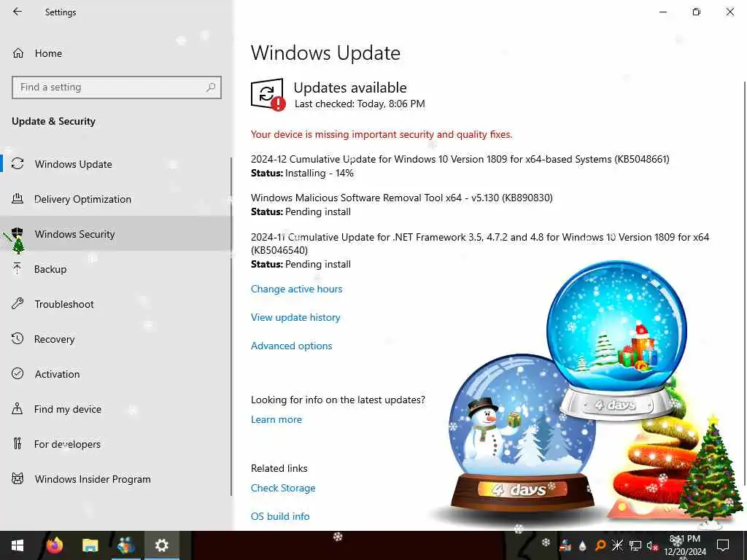This screenshot has width=747, height=560.
Task: Click the snowflake tray icon
Action: coord(546,542)
